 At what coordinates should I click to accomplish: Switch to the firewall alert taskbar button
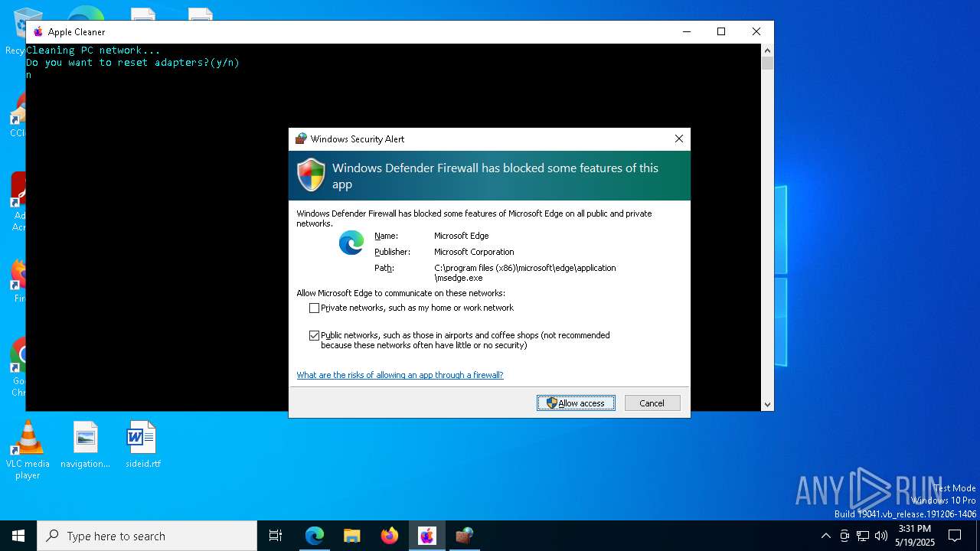click(465, 536)
